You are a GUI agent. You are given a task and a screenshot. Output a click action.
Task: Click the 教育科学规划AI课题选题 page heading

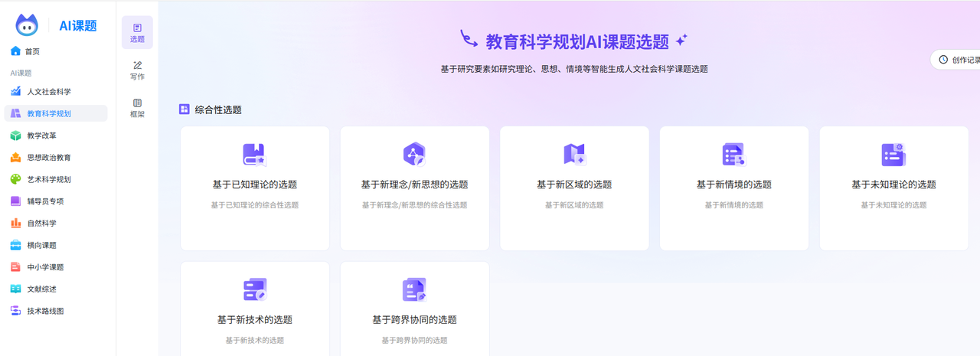pyautogui.click(x=577, y=41)
